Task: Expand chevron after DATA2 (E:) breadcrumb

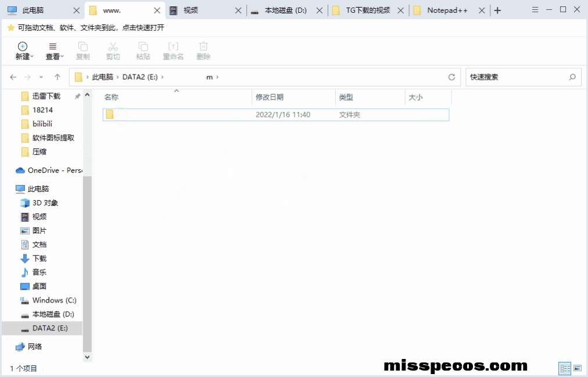Action: 162,77
